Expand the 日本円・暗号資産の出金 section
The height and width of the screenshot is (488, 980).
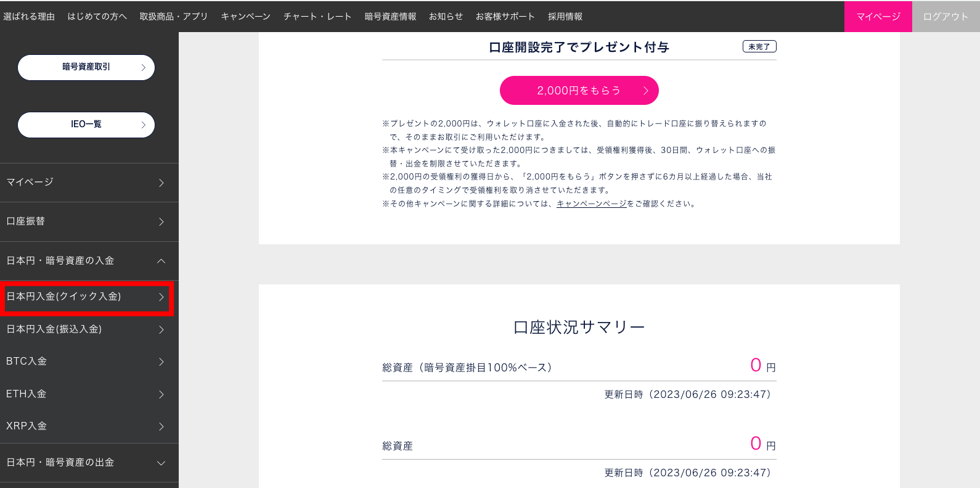point(89,463)
